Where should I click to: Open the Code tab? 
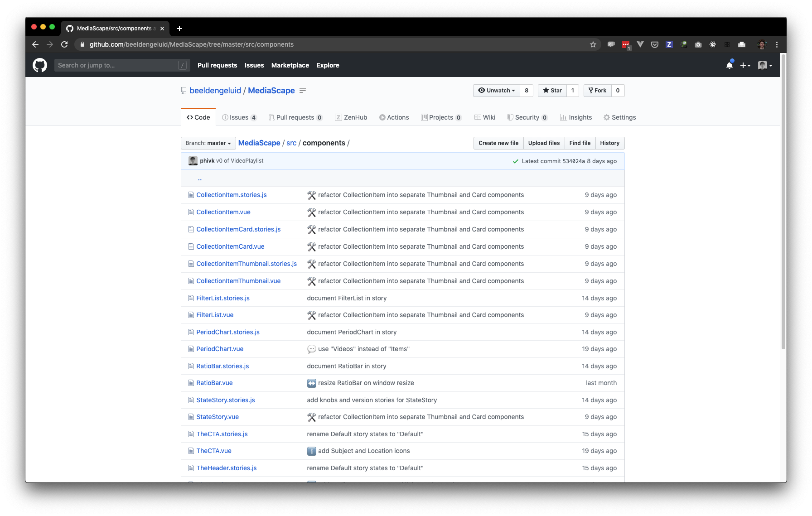(x=198, y=117)
